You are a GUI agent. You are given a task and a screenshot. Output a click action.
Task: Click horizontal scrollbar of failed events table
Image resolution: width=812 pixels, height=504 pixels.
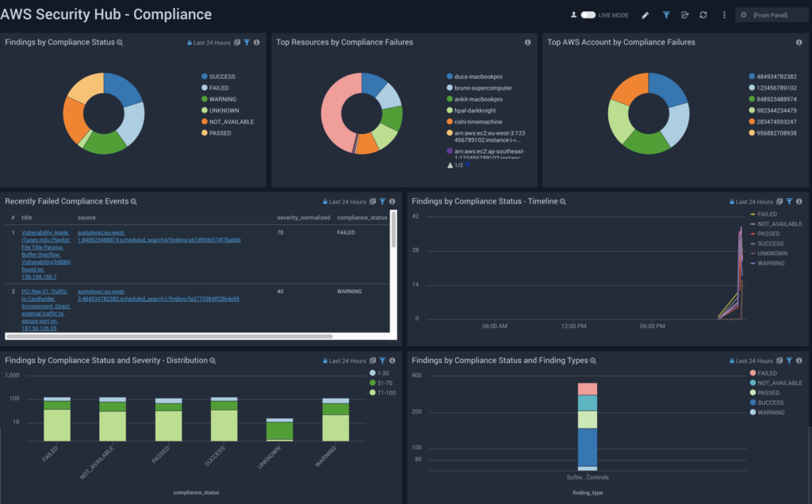pyautogui.click(x=169, y=336)
